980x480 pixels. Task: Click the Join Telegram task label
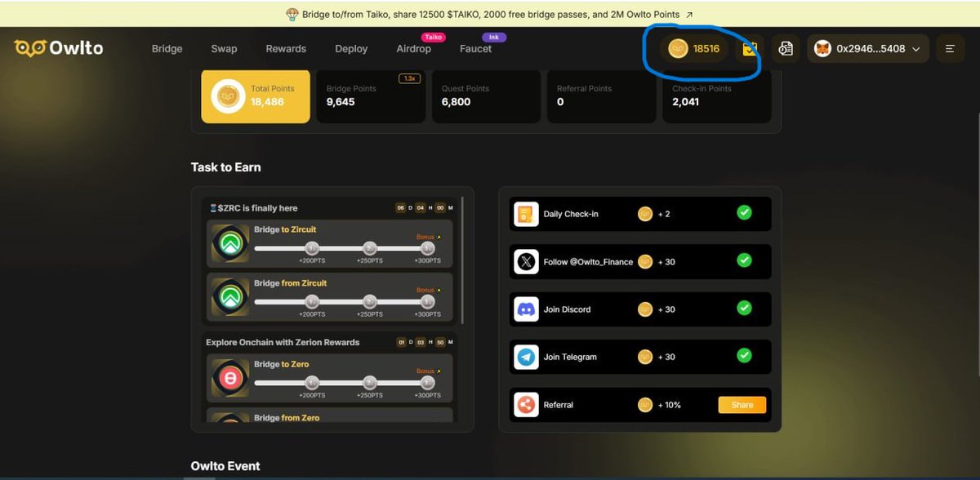[x=570, y=357]
